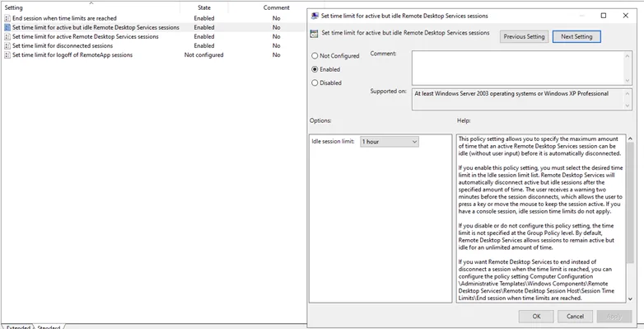Select the Enabled radio button
The image size is (644, 329).
click(x=315, y=69)
